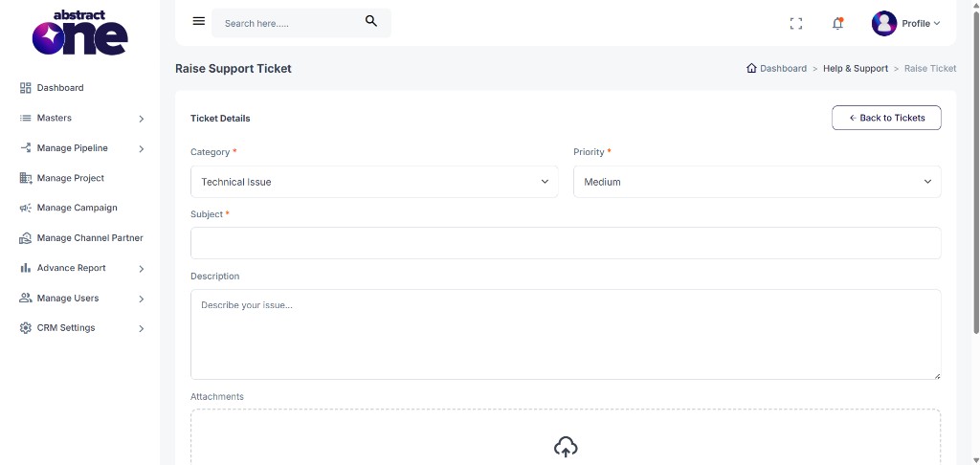The image size is (980, 465).
Task: Click the Subject input field
Action: click(x=566, y=243)
